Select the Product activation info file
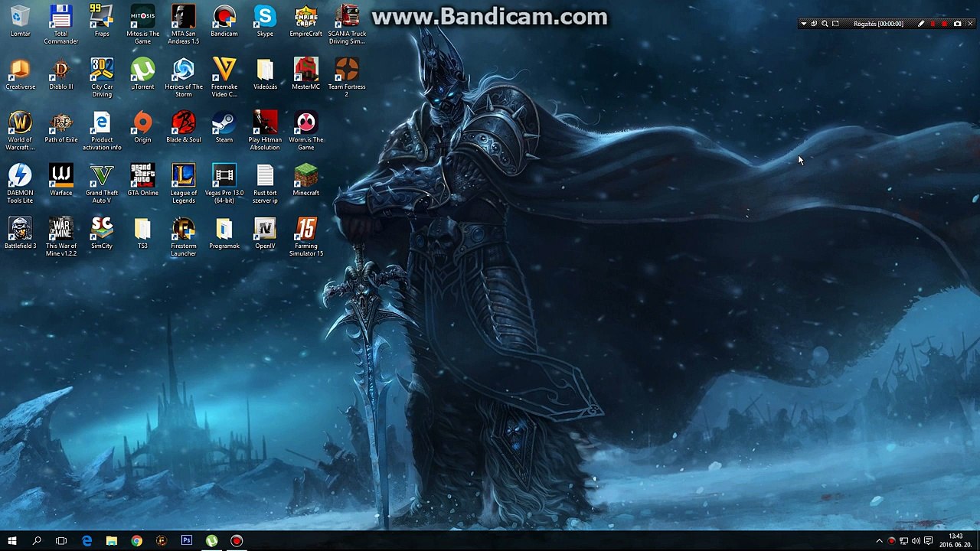The width and height of the screenshot is (980, 551). point(102,130)
